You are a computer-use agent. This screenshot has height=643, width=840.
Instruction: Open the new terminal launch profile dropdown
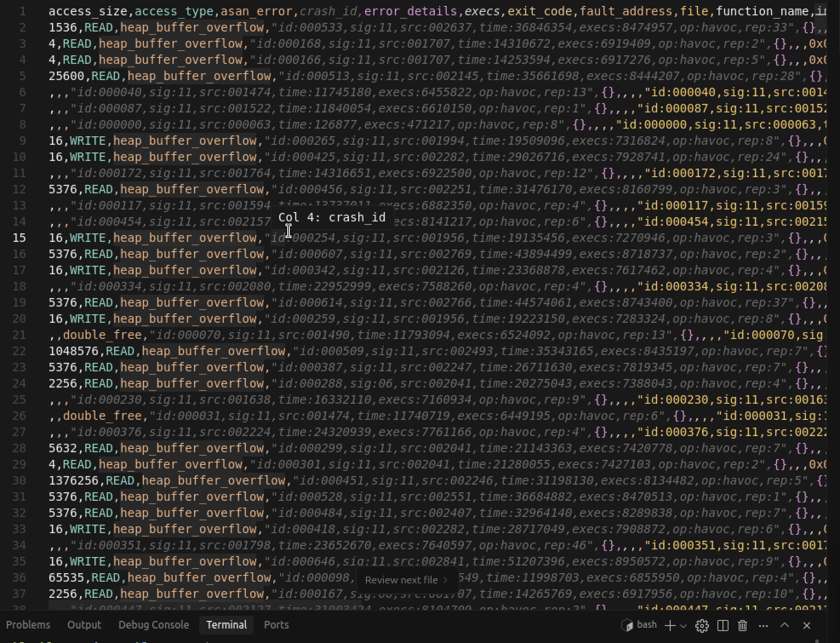[683, 626]
